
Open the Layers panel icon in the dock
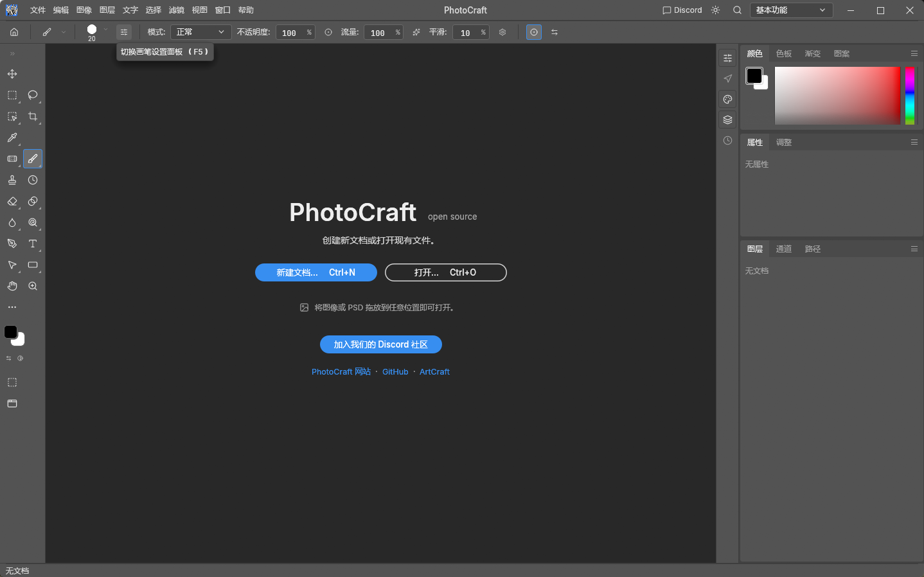pos(727,120)
